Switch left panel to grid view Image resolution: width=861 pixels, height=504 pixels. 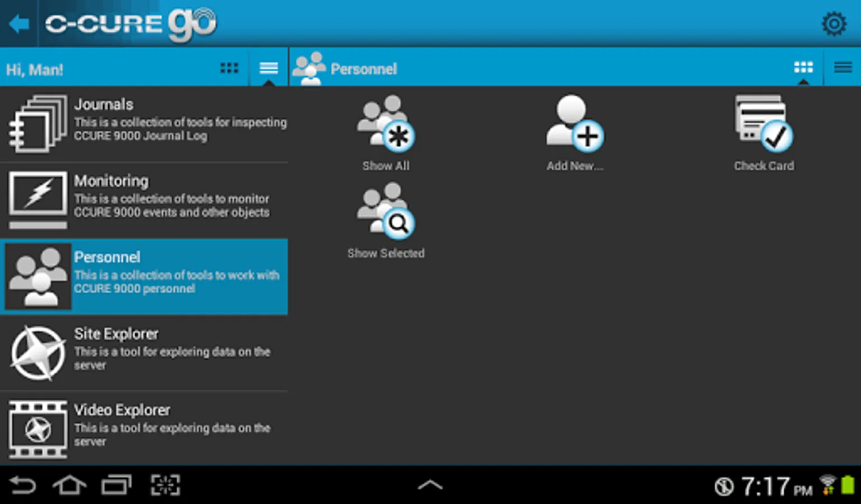(x=229, y=68)
